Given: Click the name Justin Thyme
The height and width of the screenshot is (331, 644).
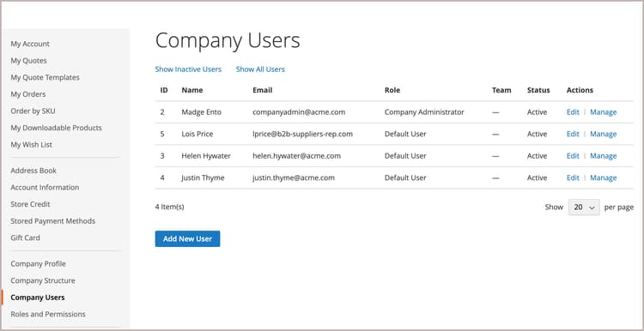Looking at the screenshot, I should [x=203, y=178].
